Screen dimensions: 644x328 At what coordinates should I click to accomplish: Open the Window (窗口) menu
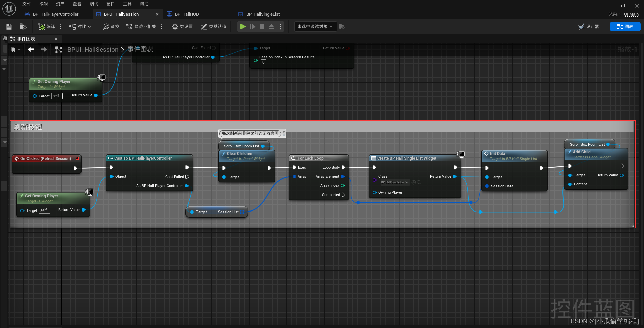tap(110, 4)
